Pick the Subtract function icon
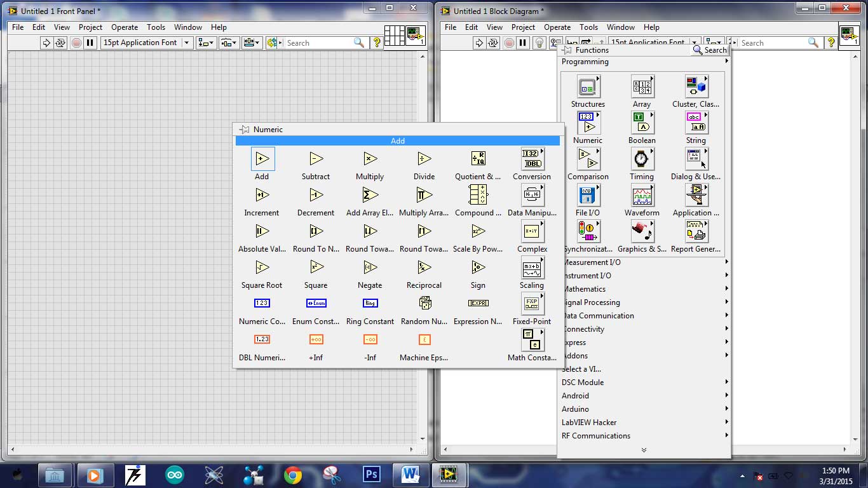The height and width of the screenshot is (488, 868). pyautogui.click(x=316, y=159)
